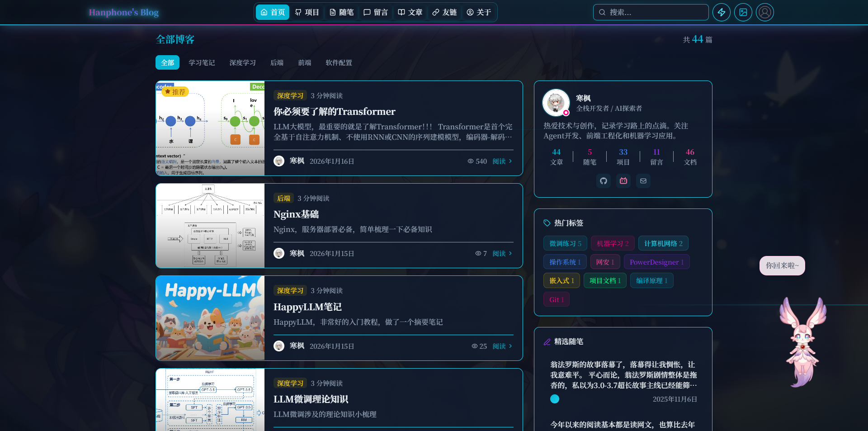The image size is (868, 431).
Task: Click 阅读 link on the Transformer post
Action: click(502, 161)
